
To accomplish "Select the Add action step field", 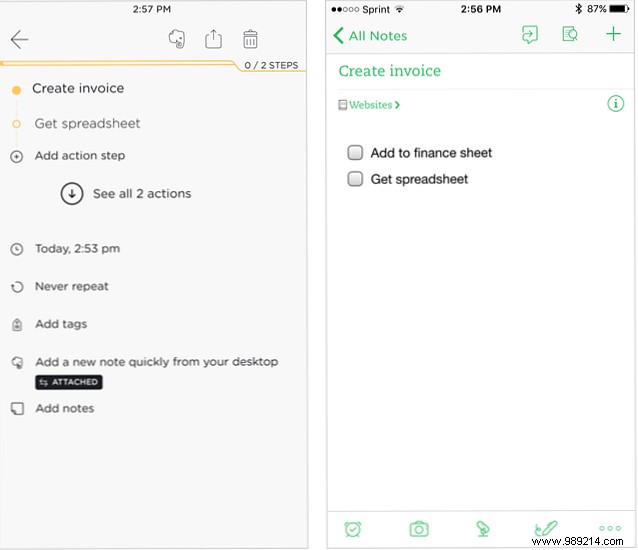I will 80,156.
